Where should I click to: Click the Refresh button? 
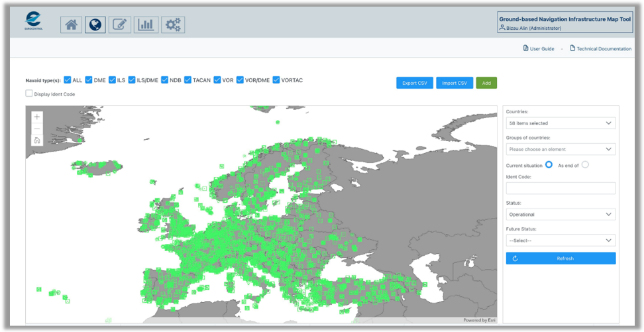(561, 258)
